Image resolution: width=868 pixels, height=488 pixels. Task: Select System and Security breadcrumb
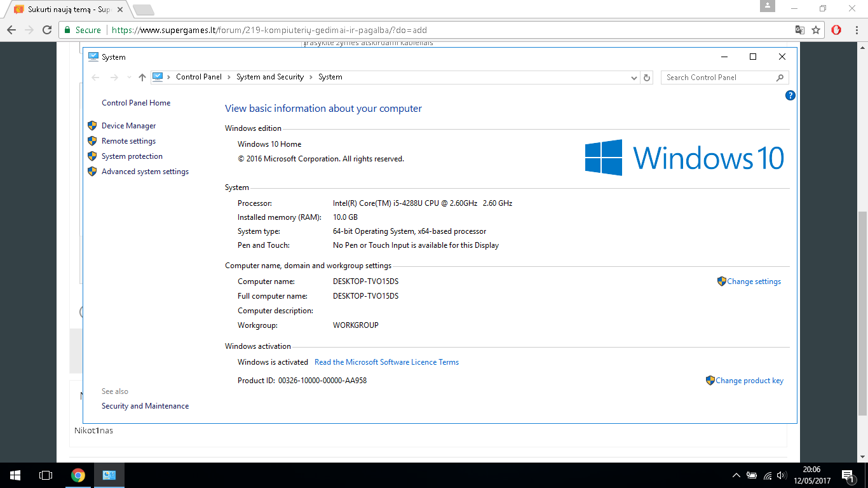point(270,77)
